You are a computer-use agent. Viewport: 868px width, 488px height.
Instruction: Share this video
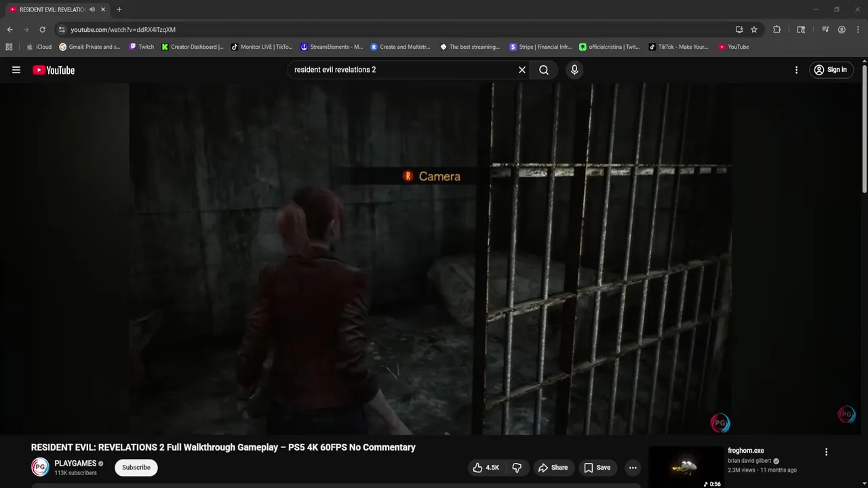point(553,468)
